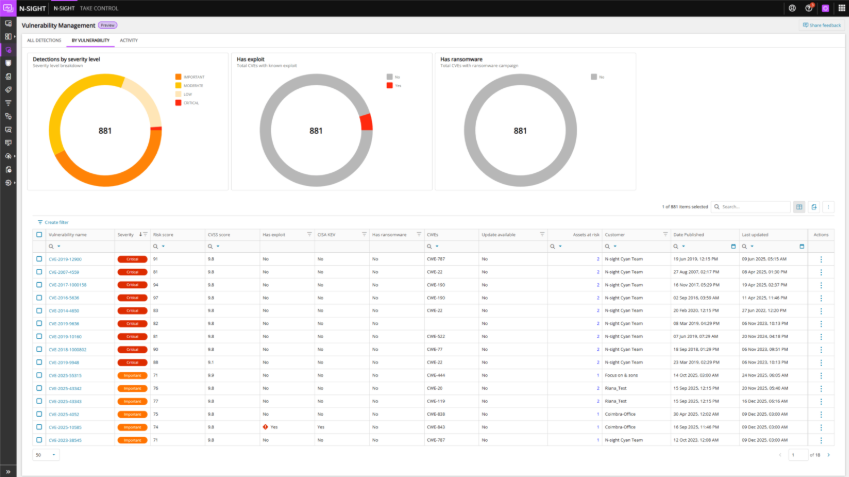Click the export icon above the table
Image resolution: width=849 pixels, height=477 pixels.
814,207
